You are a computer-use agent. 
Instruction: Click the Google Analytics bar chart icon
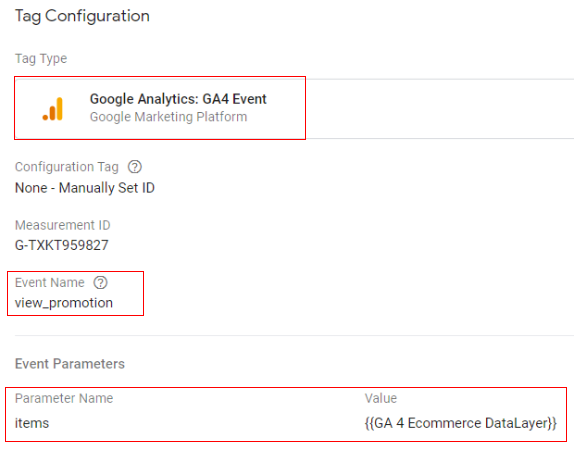53,109
